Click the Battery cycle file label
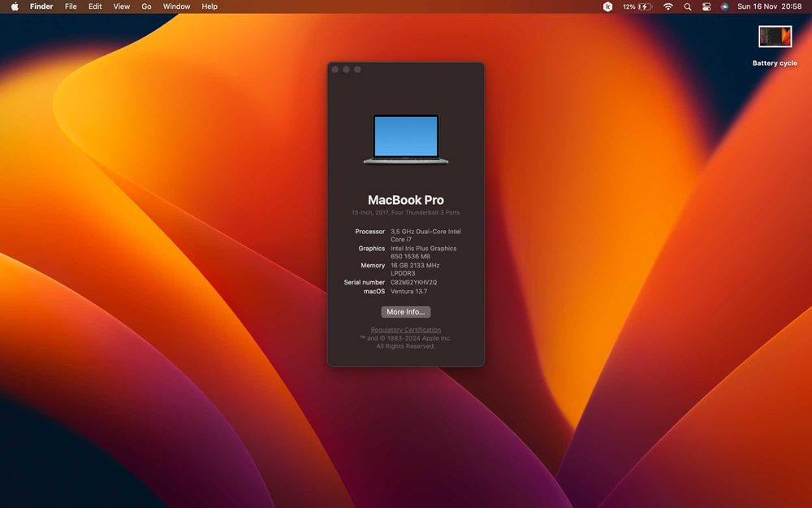Image resolution: width=812 pixels, height=508 pixels. [775, 63]
